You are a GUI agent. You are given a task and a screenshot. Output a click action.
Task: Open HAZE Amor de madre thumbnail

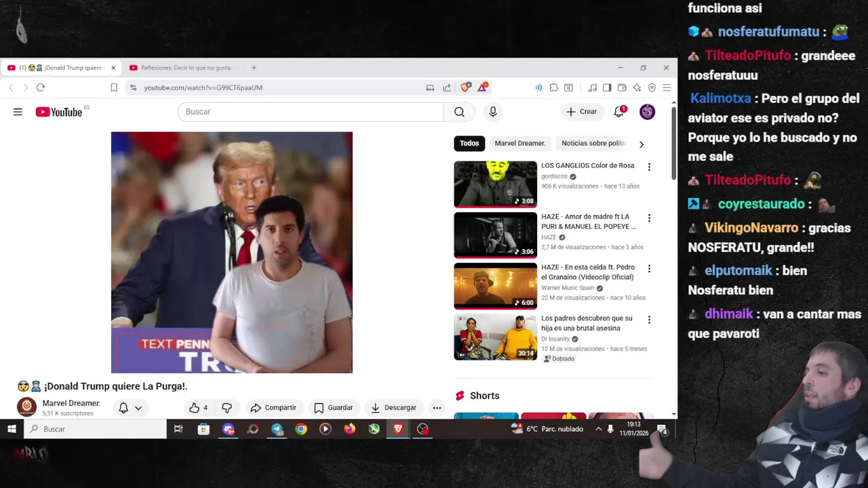click(495, 235)
